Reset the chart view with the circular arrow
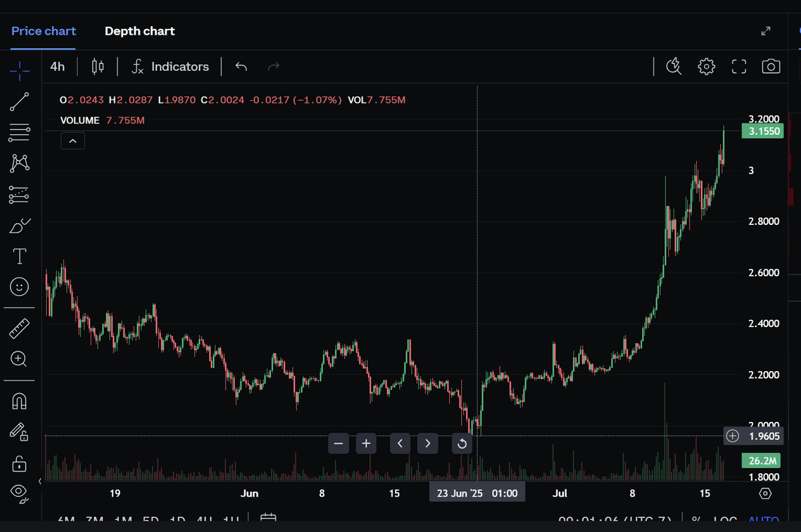801x532 pixels. (462, 443)
